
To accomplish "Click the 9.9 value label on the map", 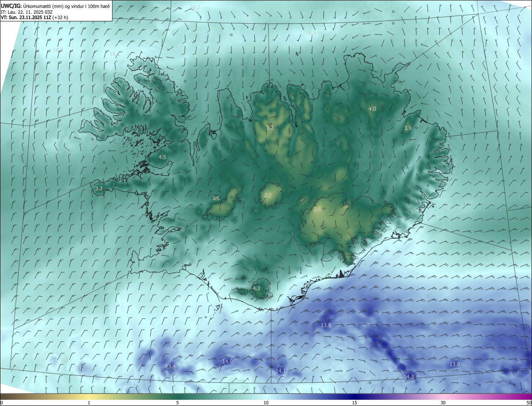I will coord(312,33).
